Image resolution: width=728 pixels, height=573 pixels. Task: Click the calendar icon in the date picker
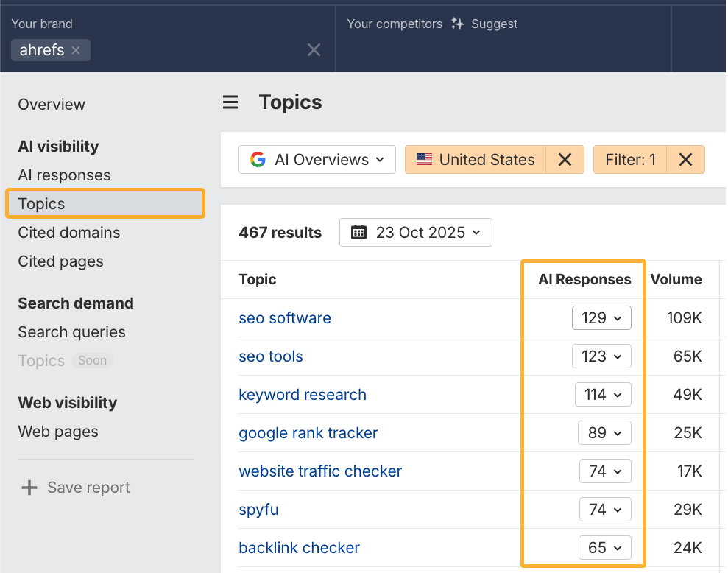(x=358, y=232)
